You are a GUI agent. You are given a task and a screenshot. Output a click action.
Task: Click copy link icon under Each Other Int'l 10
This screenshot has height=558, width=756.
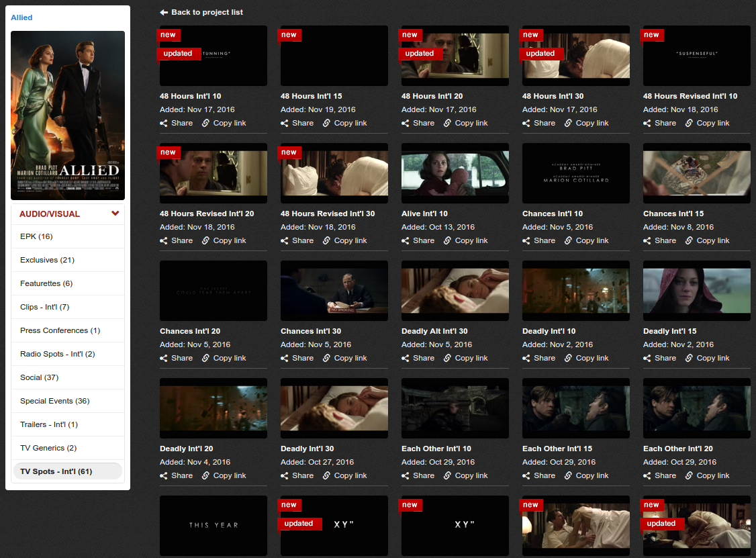447,476
